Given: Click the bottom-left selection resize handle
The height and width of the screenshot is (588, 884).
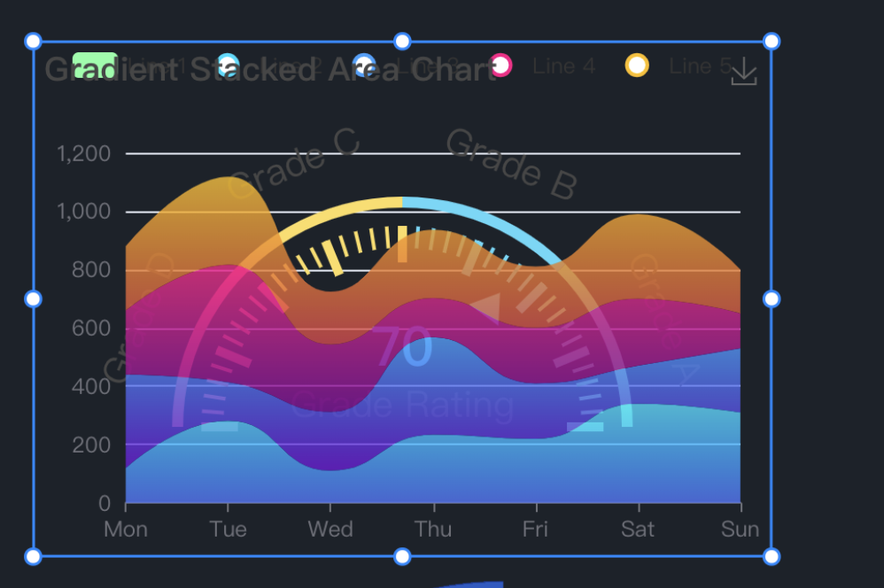Looking at the screenshot, I should (33, 556).
